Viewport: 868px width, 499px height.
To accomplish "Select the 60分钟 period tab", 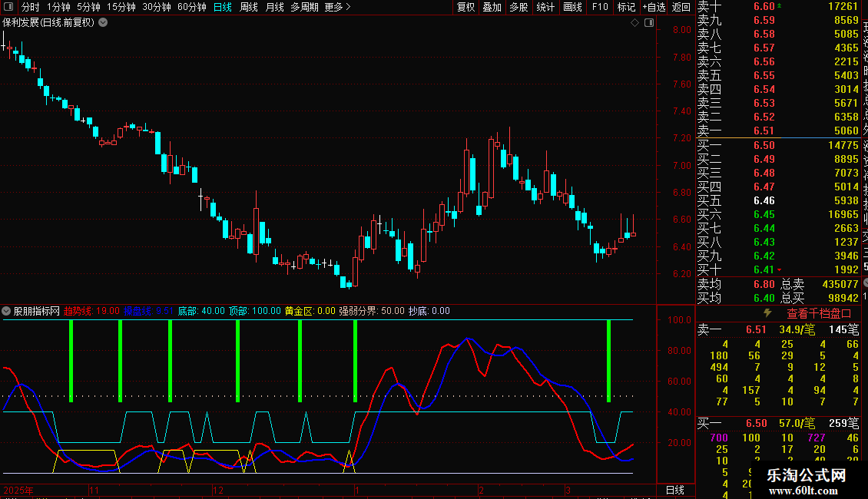I will click(192, 7).
